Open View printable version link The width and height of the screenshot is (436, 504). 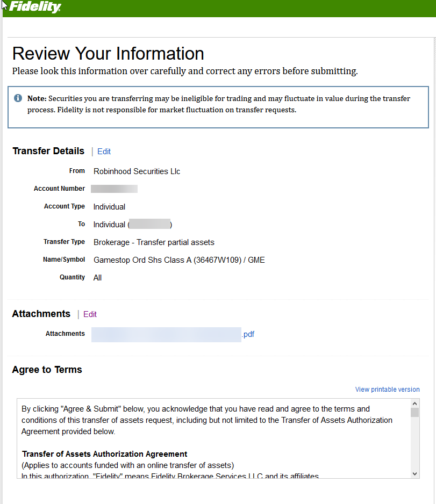pyautogui.click(x=387, y=389)
